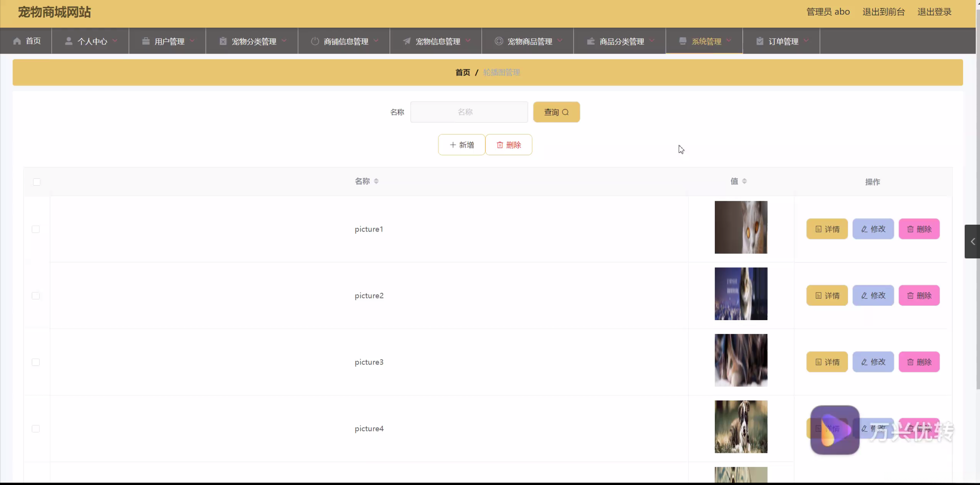Screen dimensions: 980x485
Task: Open the 订单管理 dropdown chevron
Action: pyautogui.click(x=806, y=41)
